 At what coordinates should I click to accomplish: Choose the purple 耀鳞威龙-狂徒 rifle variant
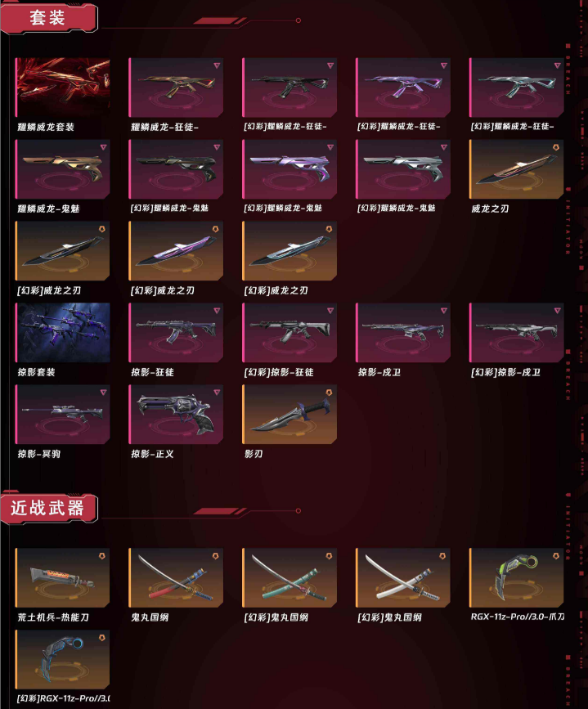403,88
